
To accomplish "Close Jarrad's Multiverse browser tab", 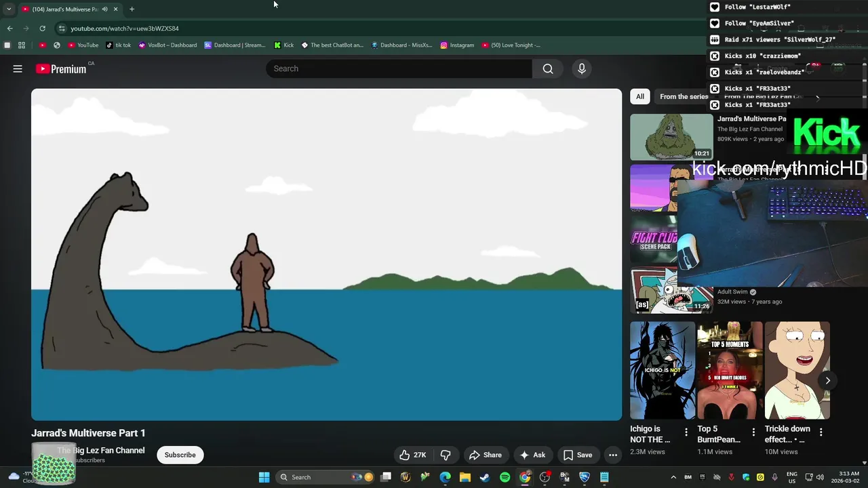I will click(x=115, y=9).
